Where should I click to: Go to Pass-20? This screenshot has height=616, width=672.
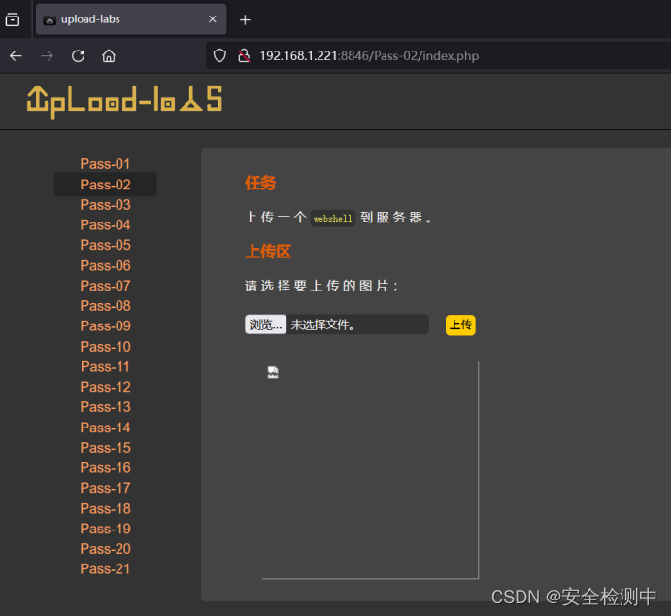pyautogui.click(x=105, y=549)
